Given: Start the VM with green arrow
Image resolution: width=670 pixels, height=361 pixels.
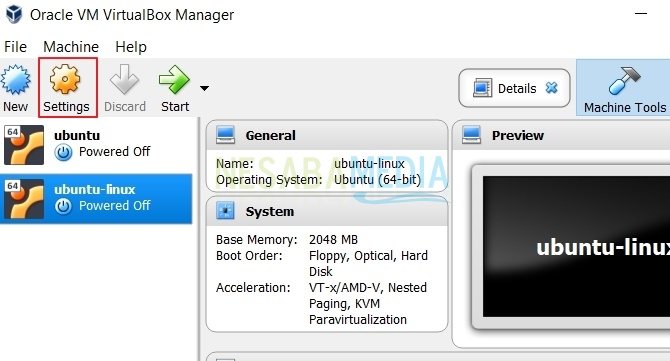Looking at the screenshot, I should pos(174,79).
